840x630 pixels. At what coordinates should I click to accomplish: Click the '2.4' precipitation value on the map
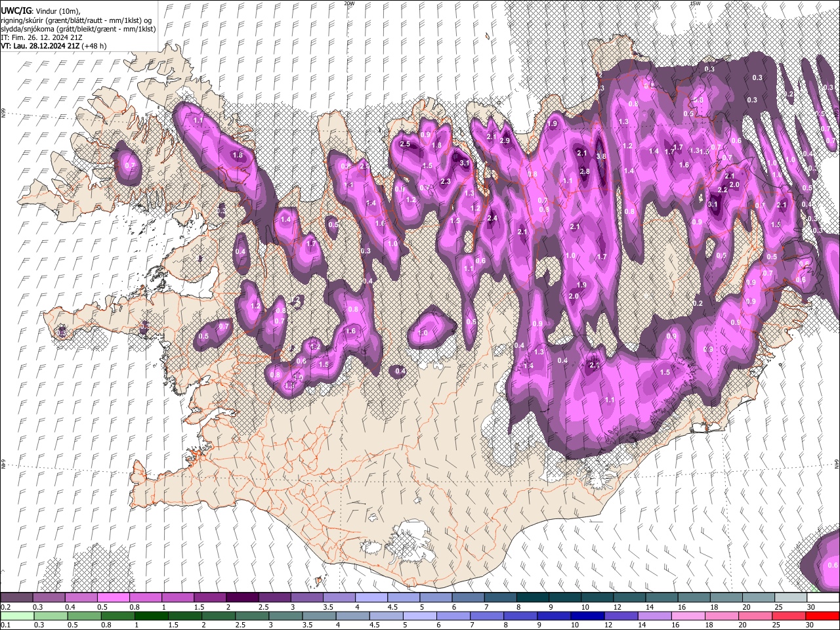492,218
